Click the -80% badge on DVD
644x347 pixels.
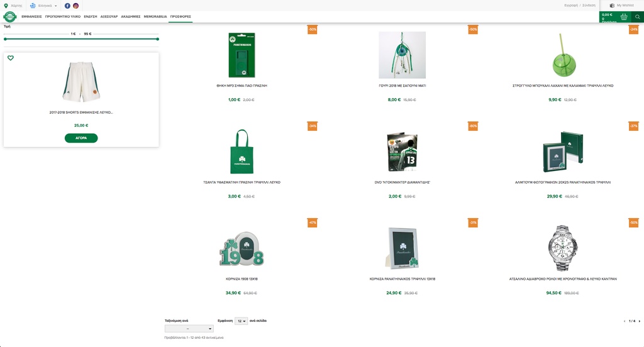[473, 126]
